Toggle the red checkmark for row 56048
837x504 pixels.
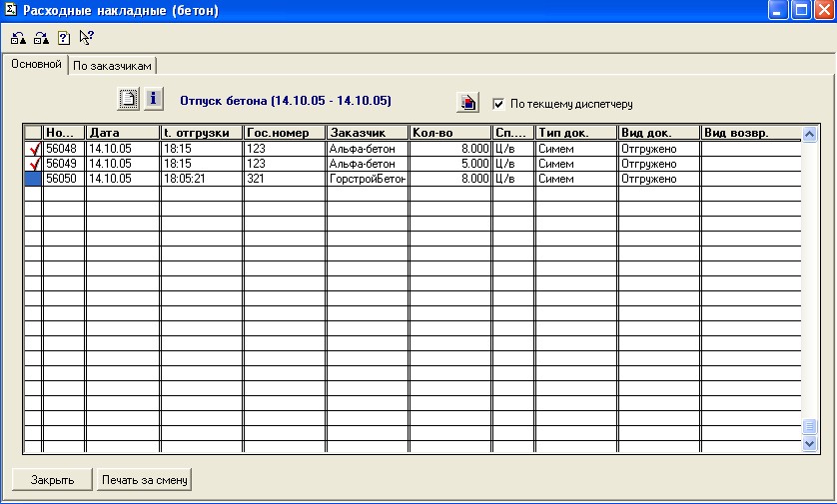click(34, 149)
